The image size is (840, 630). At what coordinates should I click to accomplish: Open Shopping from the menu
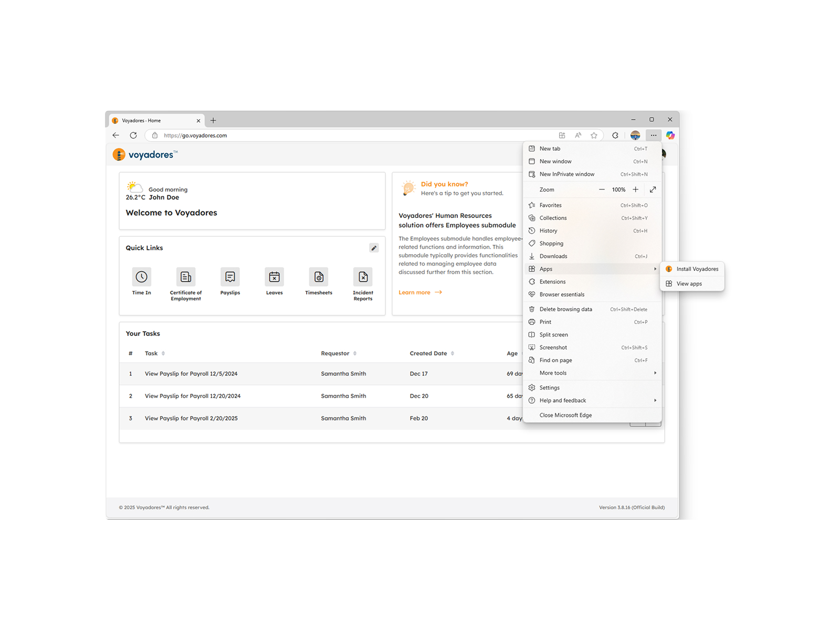[x=592, y=244]
